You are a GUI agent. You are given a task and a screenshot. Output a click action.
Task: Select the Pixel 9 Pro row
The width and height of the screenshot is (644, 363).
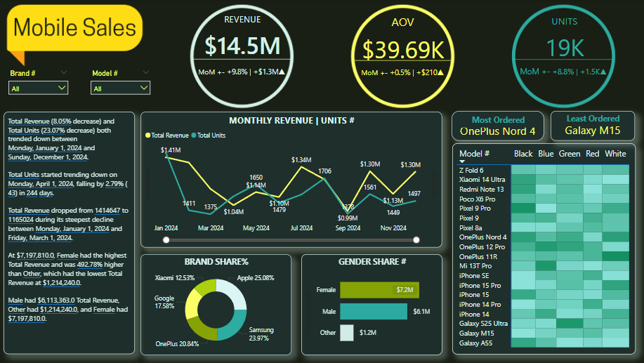coord(544,209)
